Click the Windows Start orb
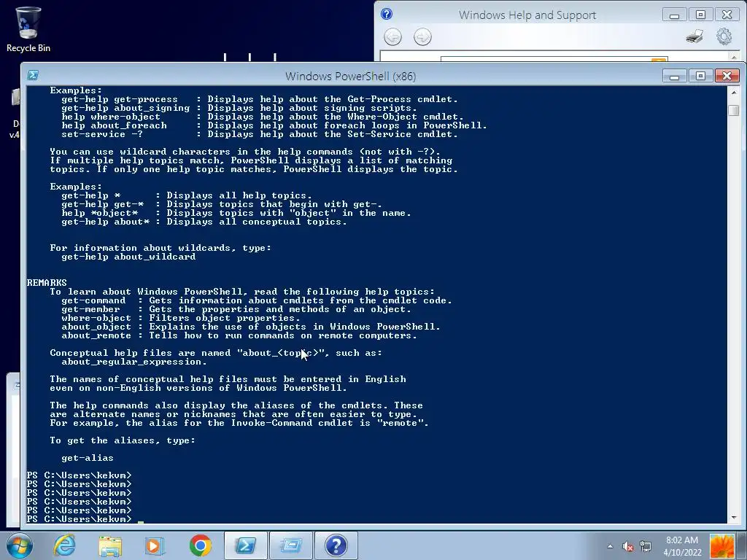This screenshot has width=747, height=560. (x=19, y=545)
